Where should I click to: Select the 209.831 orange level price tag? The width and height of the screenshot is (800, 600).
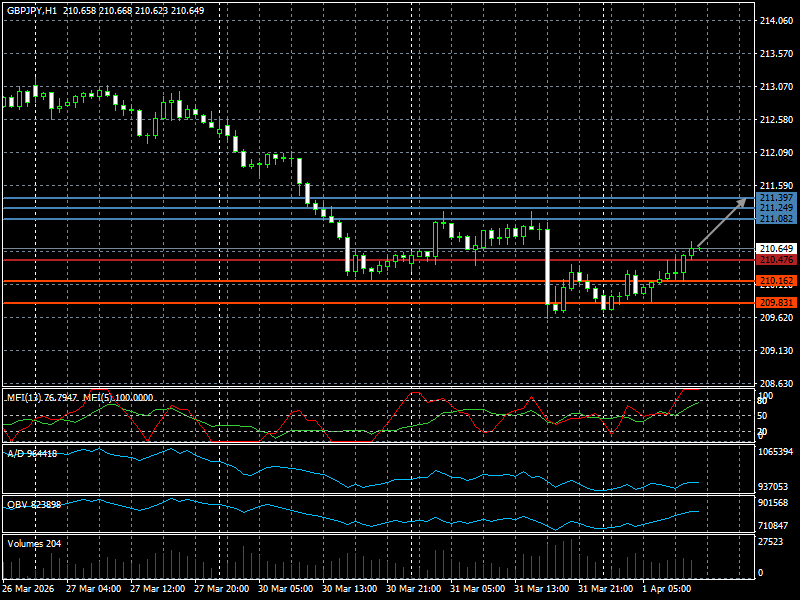pyautogui.click(x=776, y=303)
